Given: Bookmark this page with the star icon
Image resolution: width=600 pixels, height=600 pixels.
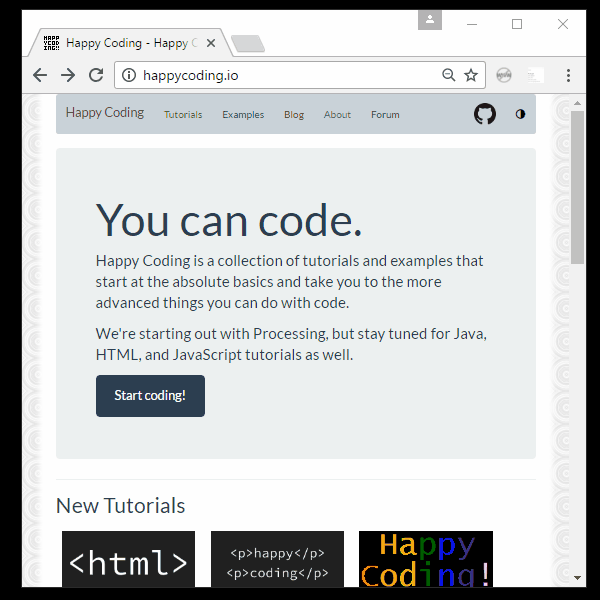Looking at the screenshot, I should (471, 75).
